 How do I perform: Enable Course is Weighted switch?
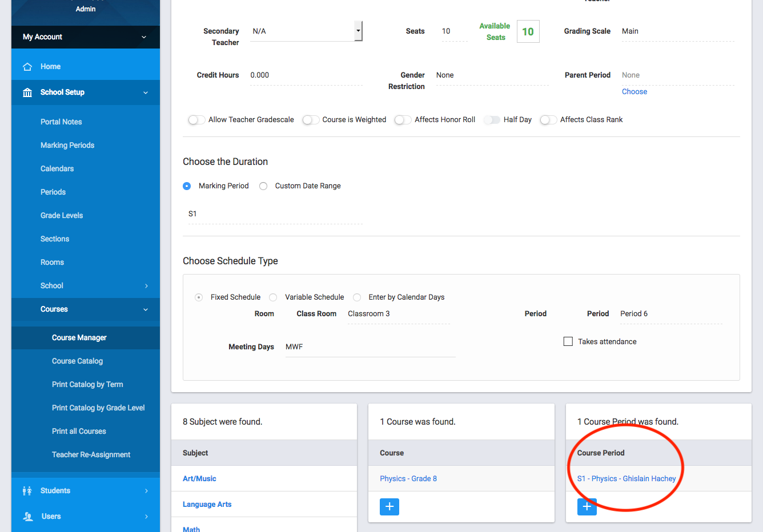click(311, 120)
